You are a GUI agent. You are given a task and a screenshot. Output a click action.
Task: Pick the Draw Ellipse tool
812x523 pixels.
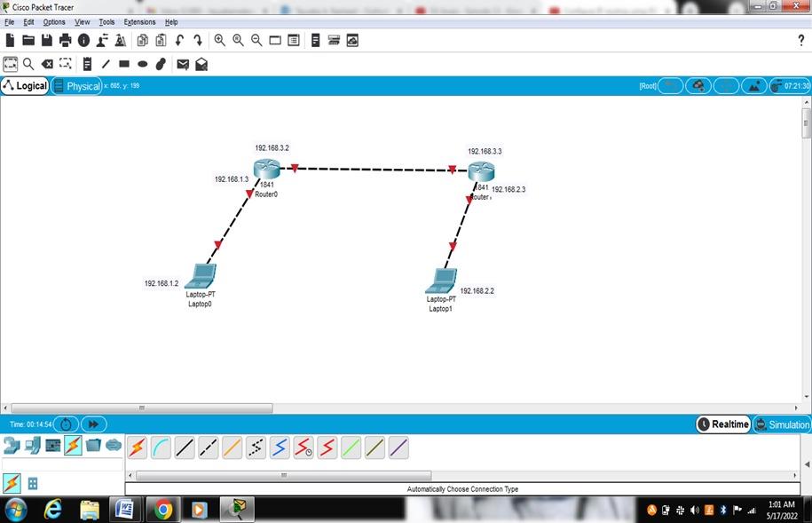[142, 64]
